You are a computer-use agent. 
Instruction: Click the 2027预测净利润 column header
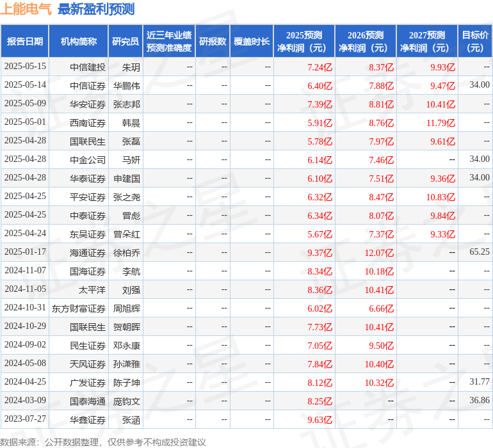coord(426,42)
